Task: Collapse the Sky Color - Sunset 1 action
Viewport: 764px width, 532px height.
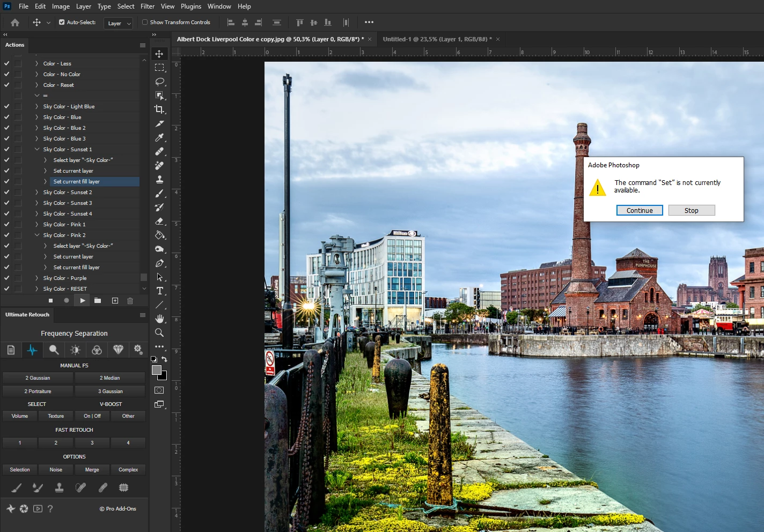Action: [37, 149]
